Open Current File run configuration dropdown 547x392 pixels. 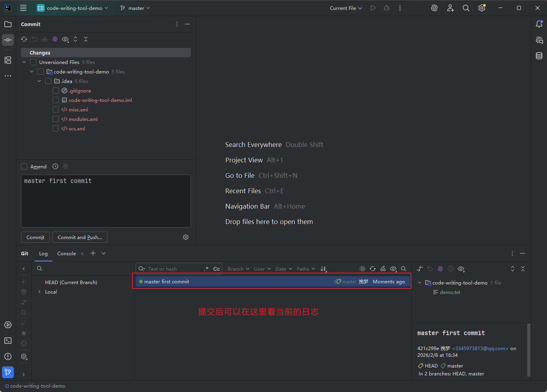[x=346, y=8]
